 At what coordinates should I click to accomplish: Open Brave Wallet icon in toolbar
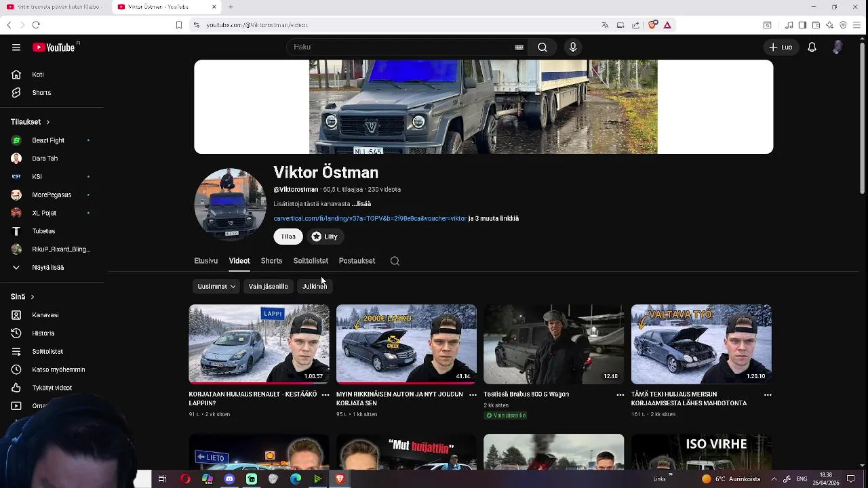(x=816, y=25)
